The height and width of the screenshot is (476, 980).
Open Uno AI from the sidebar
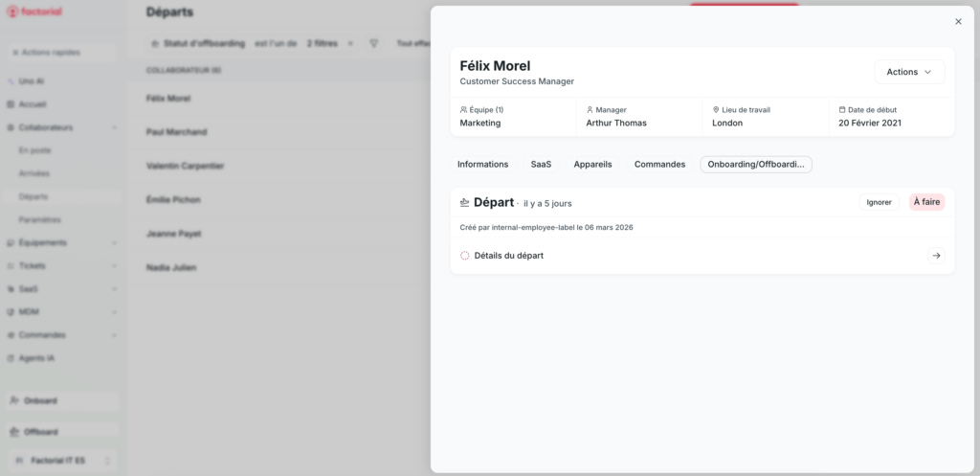coord(31,81)
